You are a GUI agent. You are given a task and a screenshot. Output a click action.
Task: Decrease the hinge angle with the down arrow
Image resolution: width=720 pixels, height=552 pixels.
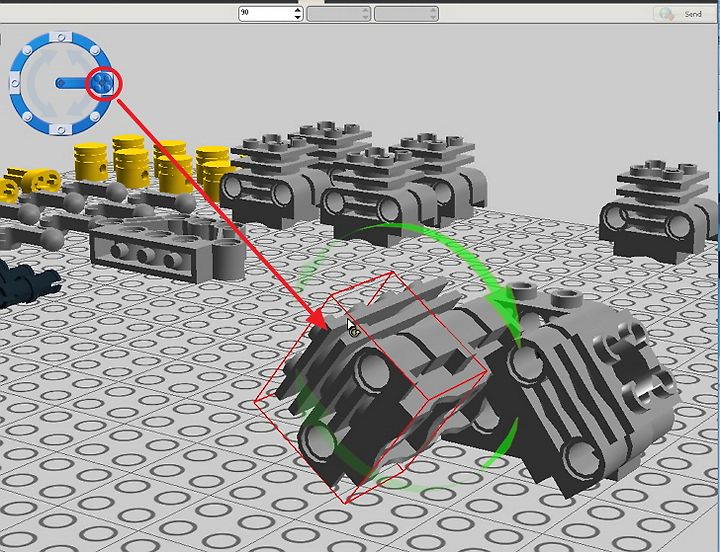[x=298, y=17]
